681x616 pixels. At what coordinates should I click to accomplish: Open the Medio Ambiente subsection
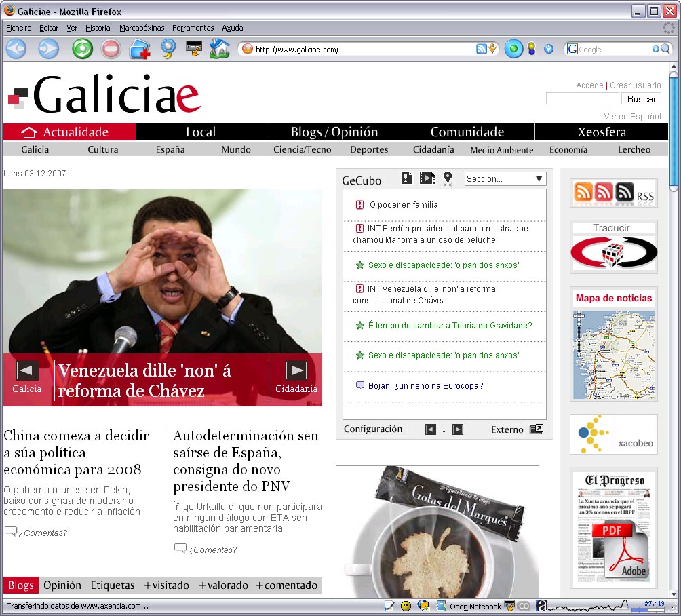pos(502,150)
